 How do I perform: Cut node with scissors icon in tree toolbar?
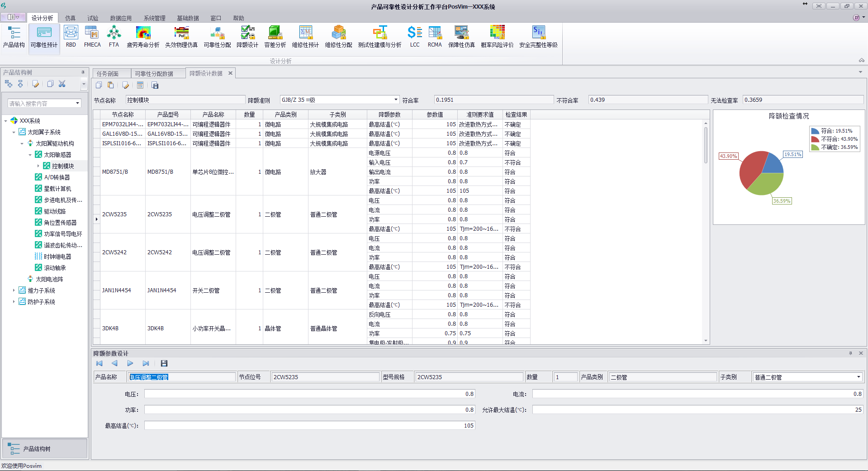coord(62,84)
